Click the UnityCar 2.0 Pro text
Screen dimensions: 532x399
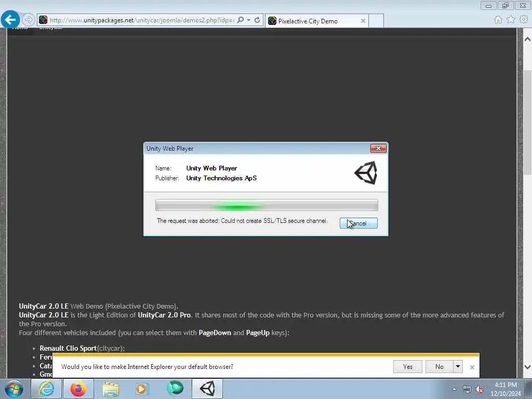pyautogui.click(x=164, y=315)
